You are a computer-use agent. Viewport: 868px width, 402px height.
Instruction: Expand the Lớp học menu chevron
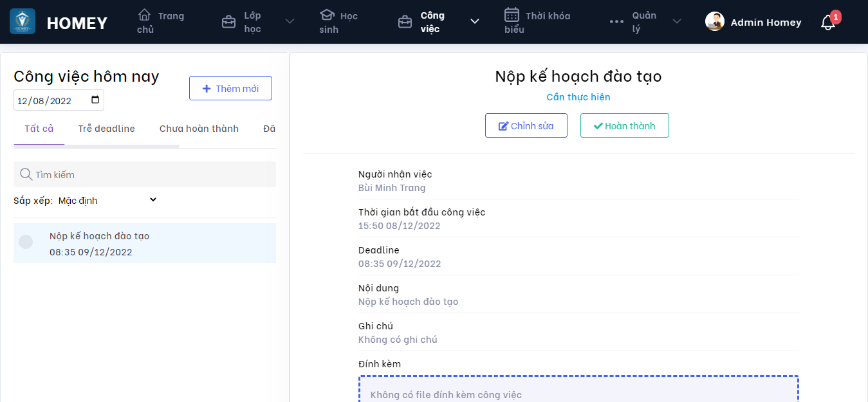[290, 22]
